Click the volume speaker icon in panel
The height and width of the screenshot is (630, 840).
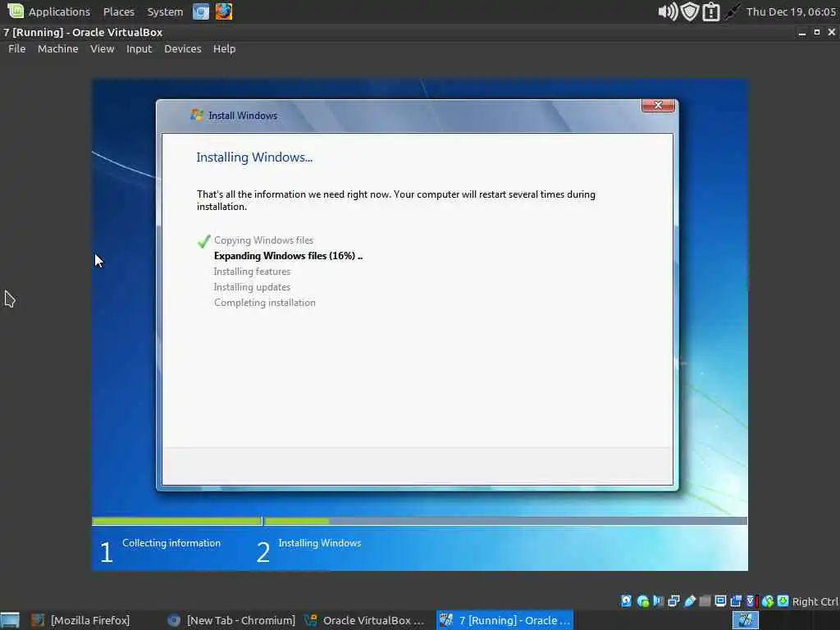click(668, 11)
